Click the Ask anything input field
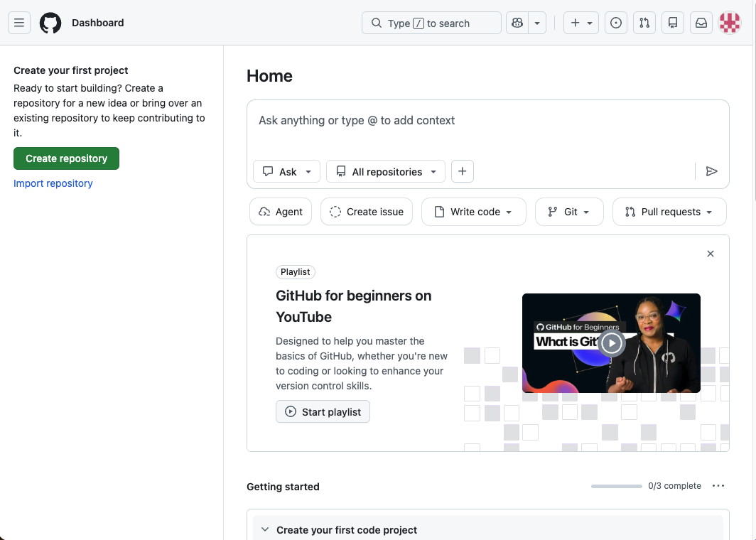Image resolution: width=756 pixels, height=540 pixels. coord(487,121)
